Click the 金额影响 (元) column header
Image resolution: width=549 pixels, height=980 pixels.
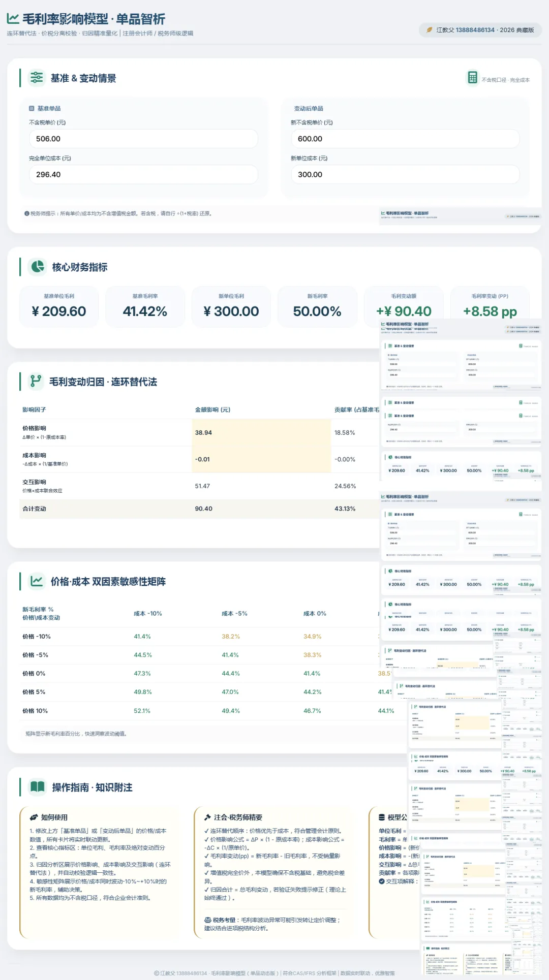pos(212,409)
